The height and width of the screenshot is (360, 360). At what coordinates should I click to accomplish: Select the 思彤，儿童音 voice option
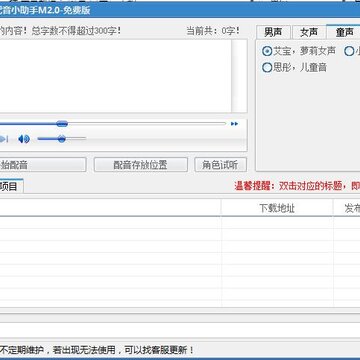[294, 68]
